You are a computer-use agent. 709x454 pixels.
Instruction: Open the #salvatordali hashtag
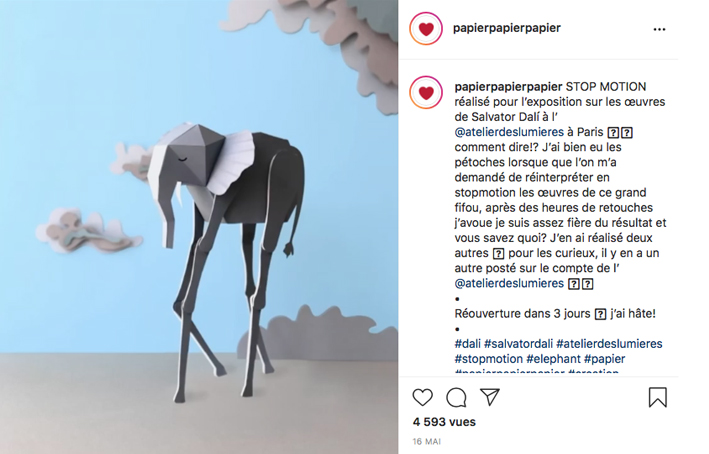pos(518,344)
